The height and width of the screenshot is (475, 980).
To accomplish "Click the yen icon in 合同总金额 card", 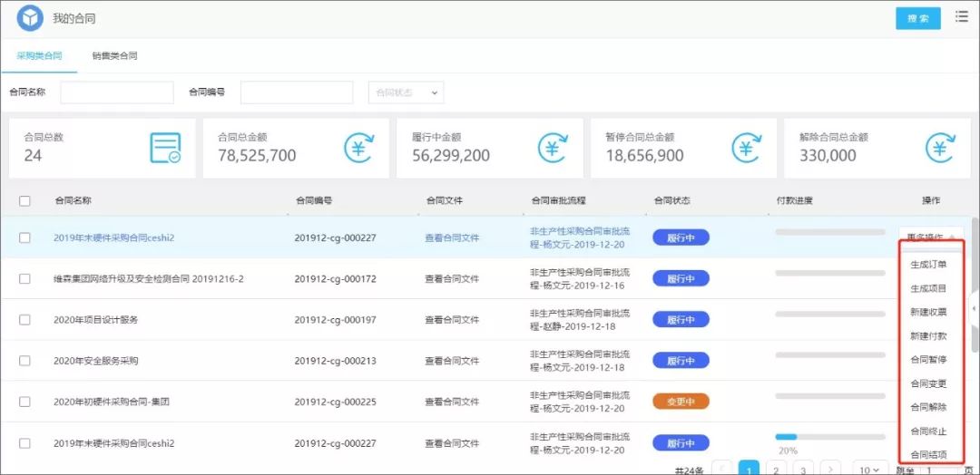I will (x=359, y=148).
